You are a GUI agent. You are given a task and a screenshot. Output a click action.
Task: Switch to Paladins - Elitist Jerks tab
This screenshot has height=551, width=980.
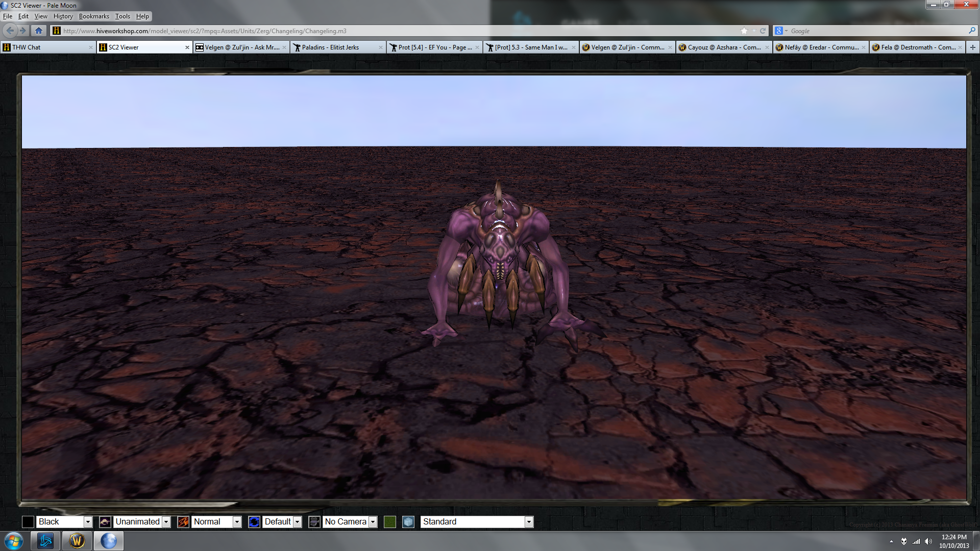(338, 47)
